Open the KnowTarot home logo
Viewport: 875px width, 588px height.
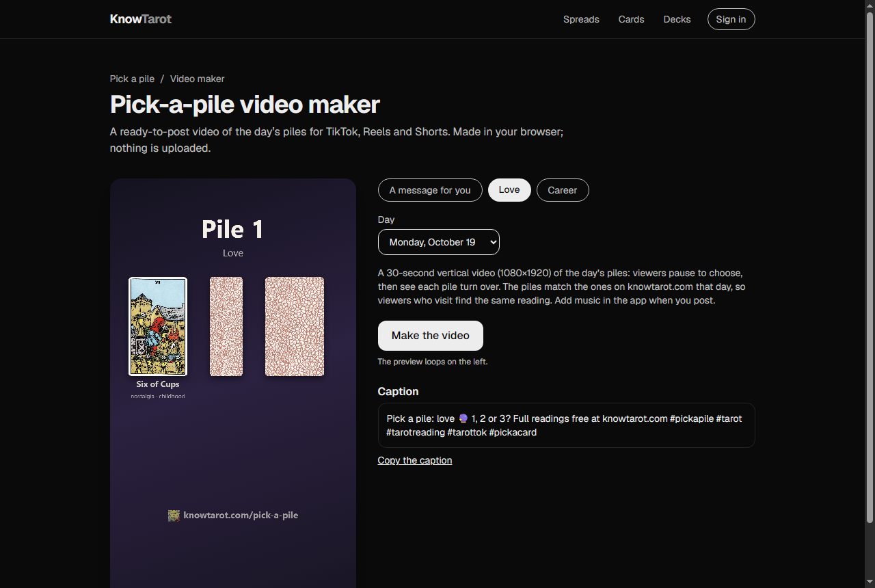click(x=141, y=19)
